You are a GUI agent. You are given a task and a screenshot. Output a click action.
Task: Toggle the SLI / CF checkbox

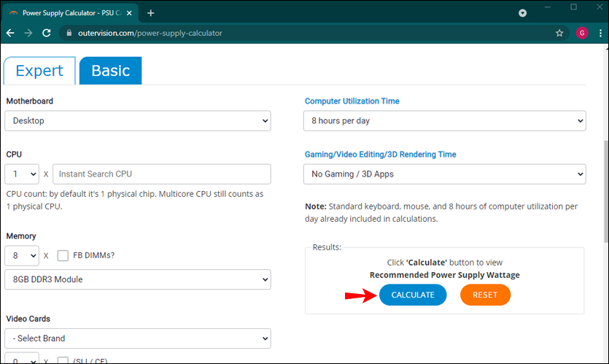click(63, 360)
